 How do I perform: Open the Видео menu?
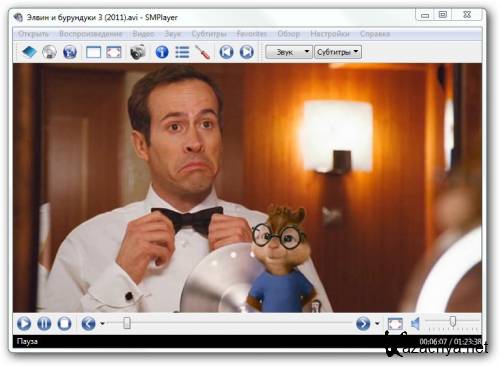pyautogui.click(x=143, y=34)
